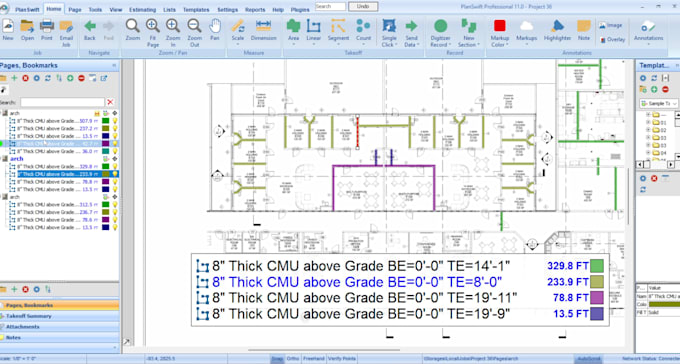This screenshot has height=364, width=680.
Task: Click the Digitizer Record icon
Action: pos(441,26)
